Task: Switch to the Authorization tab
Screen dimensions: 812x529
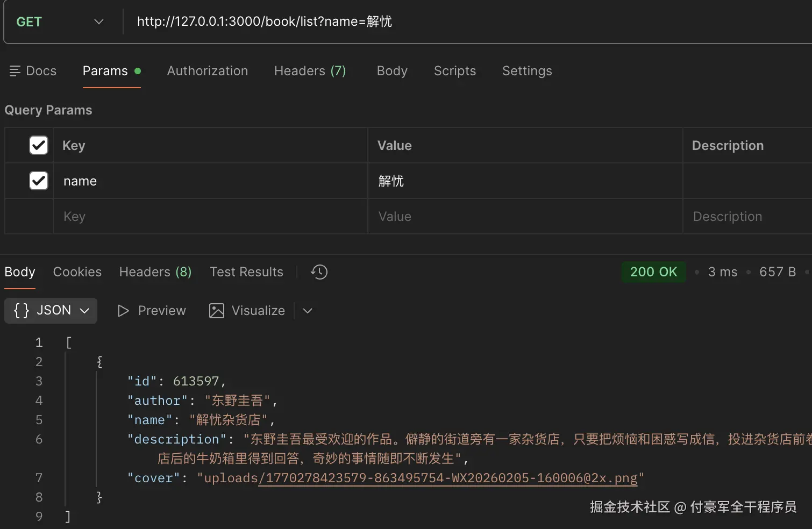Action: (x=208, y=71)
